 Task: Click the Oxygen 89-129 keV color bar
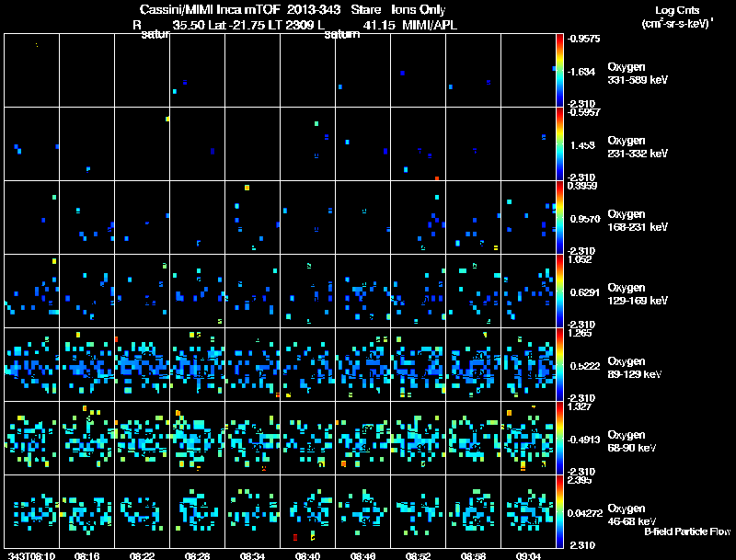point(562,364)
